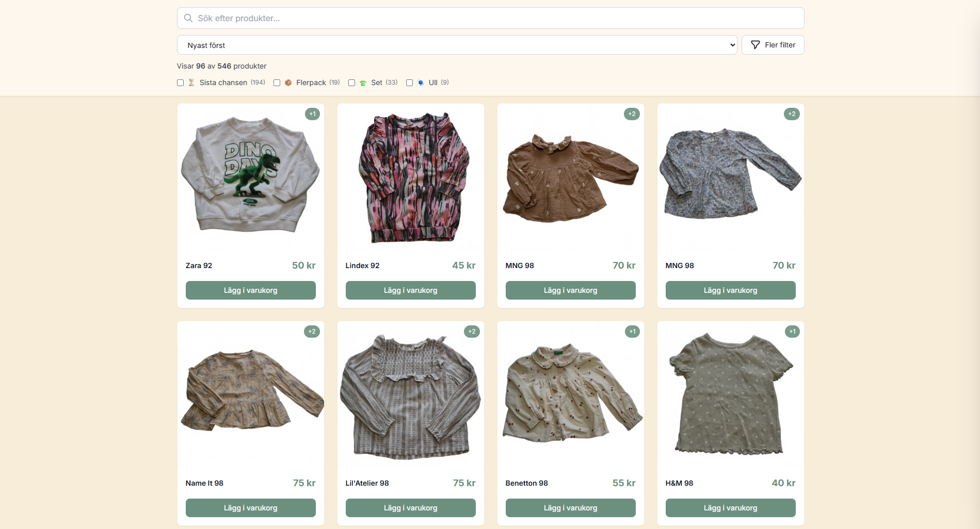Click the +1 badge on H&M 98
Image resolution: width=980 pixels, height=529 pixels.
(x=792, y=332)
